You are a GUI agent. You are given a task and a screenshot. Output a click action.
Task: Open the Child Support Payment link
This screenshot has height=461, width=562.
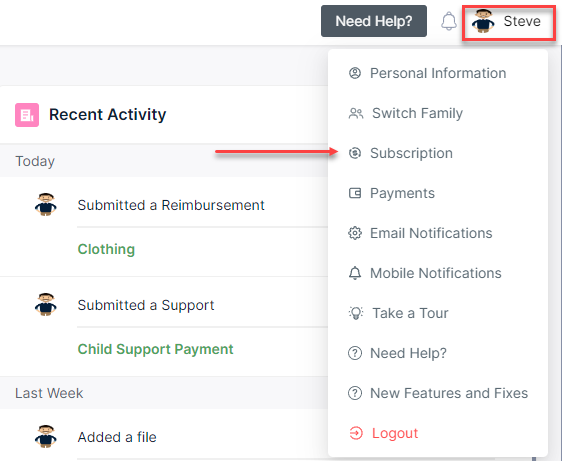point(156,349)
